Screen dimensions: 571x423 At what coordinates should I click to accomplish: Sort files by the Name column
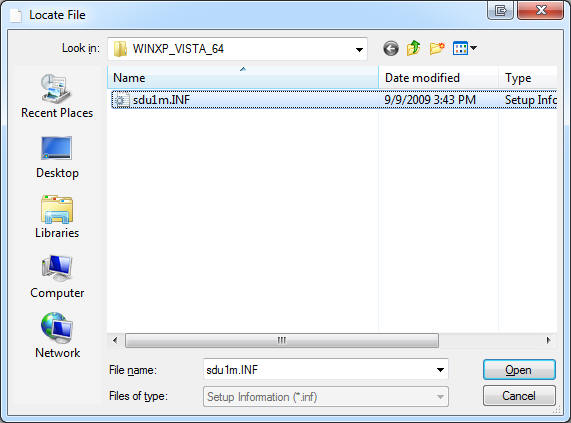point(243,78)
